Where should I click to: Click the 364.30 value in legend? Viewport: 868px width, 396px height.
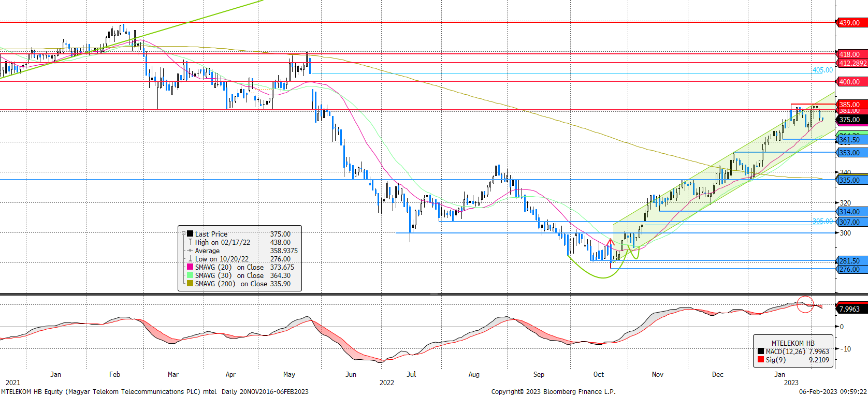[280, 275]
